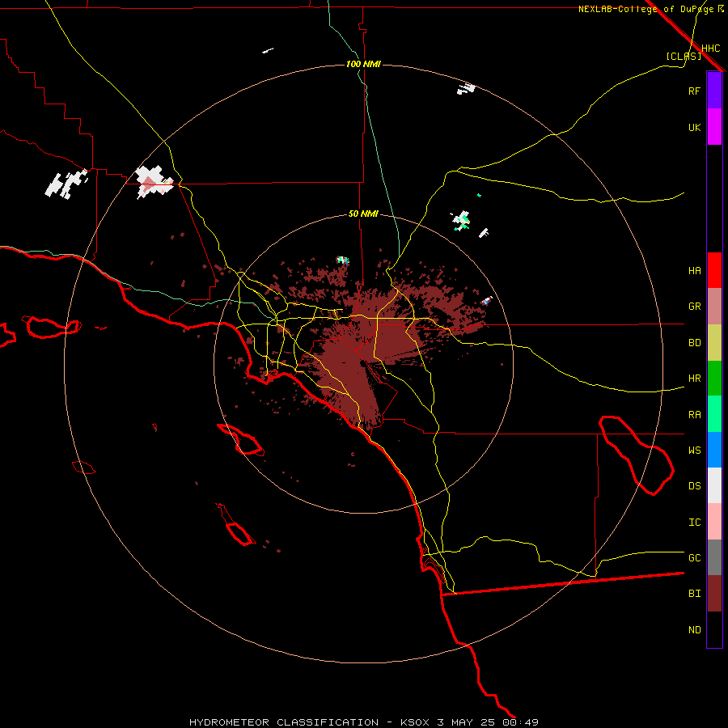The image size is (728, 728).
Task: Click the WS blue legend swatch
Action: (714, 450)
